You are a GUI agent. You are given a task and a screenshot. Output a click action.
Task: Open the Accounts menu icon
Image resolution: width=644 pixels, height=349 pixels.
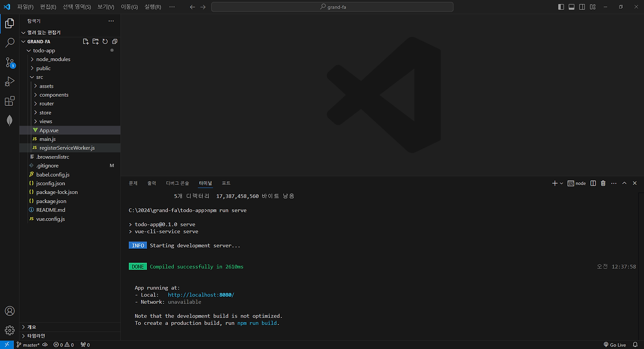coord(10,311)
